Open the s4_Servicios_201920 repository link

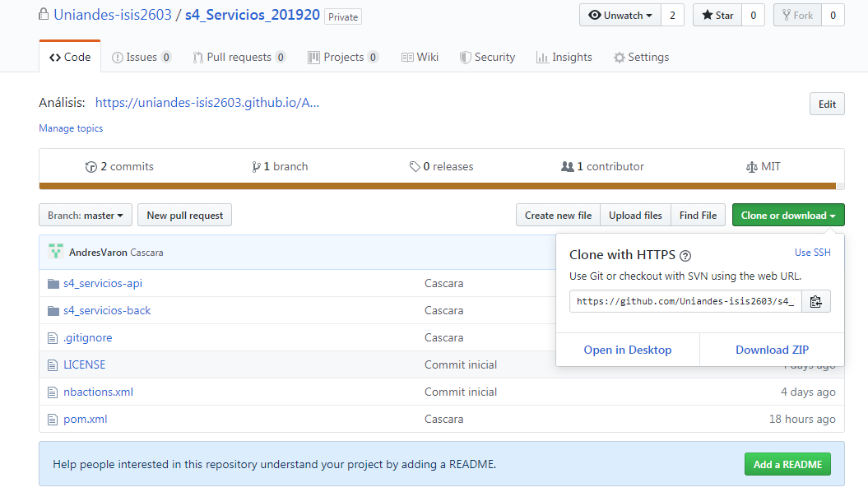click(x=253, y=14)
